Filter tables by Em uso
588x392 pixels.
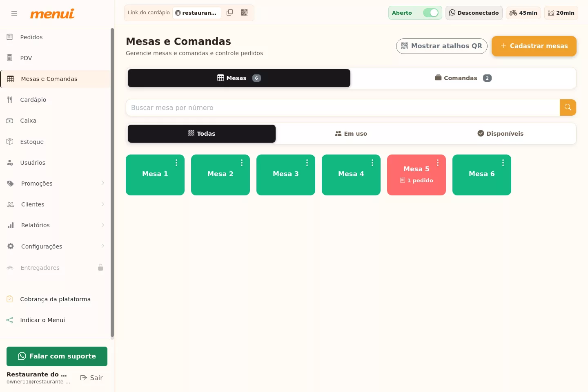[x=351, y=134]
